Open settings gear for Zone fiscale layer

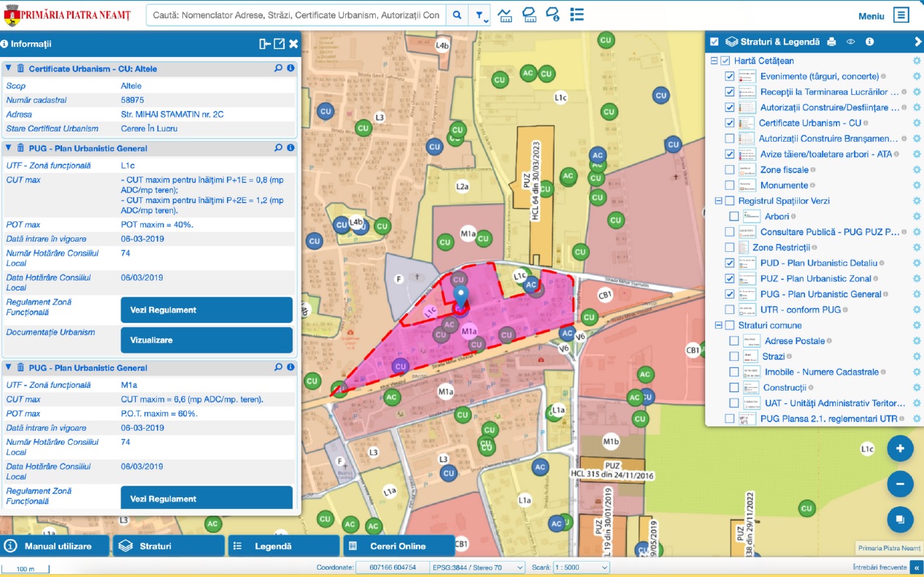917,170
